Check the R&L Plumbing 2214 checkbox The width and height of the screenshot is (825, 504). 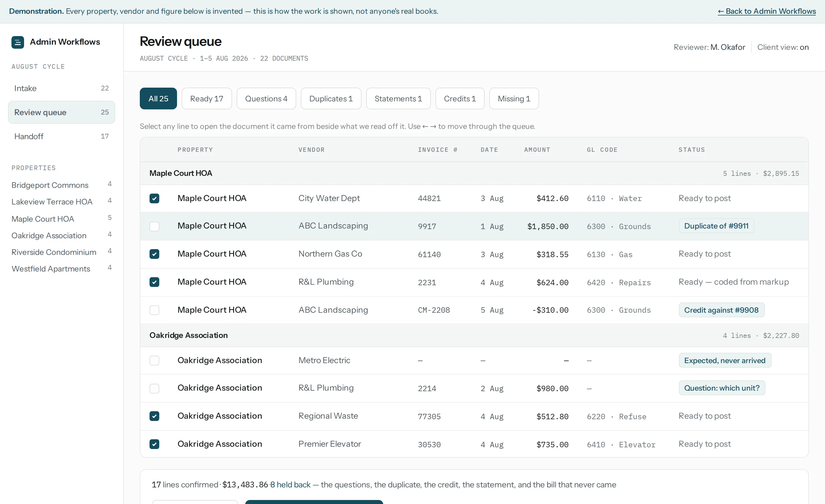154,389
